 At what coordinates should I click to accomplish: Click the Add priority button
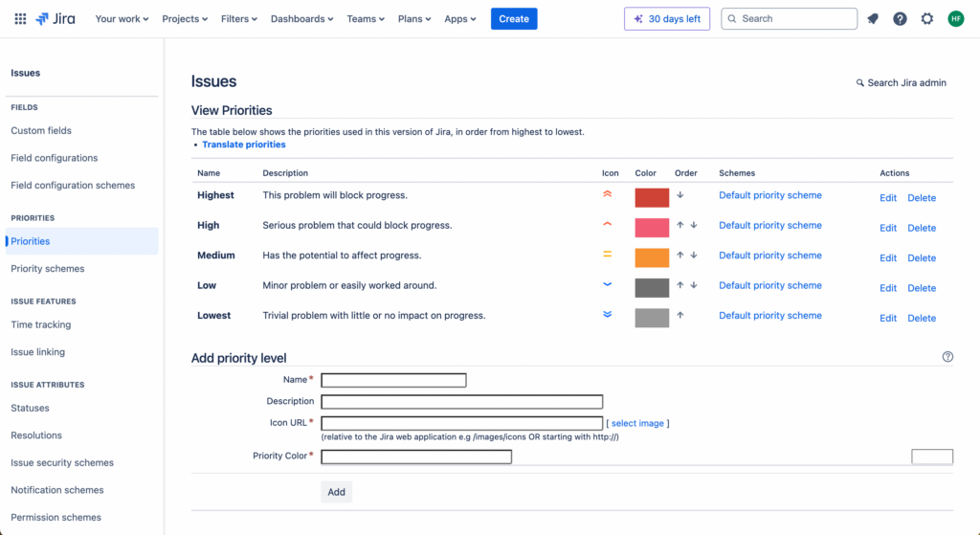(x=336, y=492)
